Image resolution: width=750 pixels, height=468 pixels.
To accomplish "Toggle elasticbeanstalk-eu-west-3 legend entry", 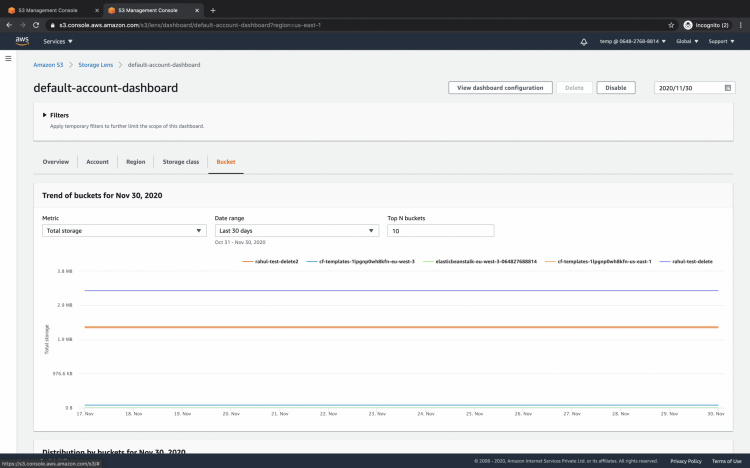I will [484, 261].
